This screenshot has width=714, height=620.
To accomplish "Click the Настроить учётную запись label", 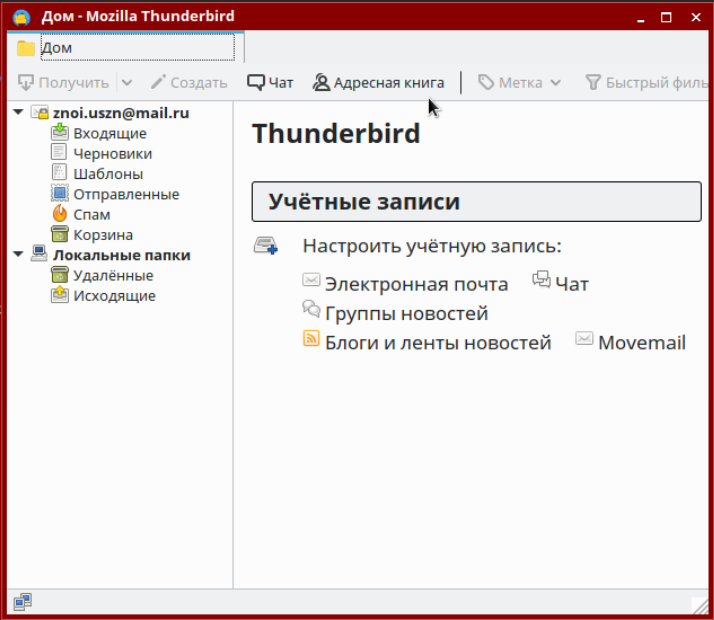I will pyautogui.click(x=432, y=246).
